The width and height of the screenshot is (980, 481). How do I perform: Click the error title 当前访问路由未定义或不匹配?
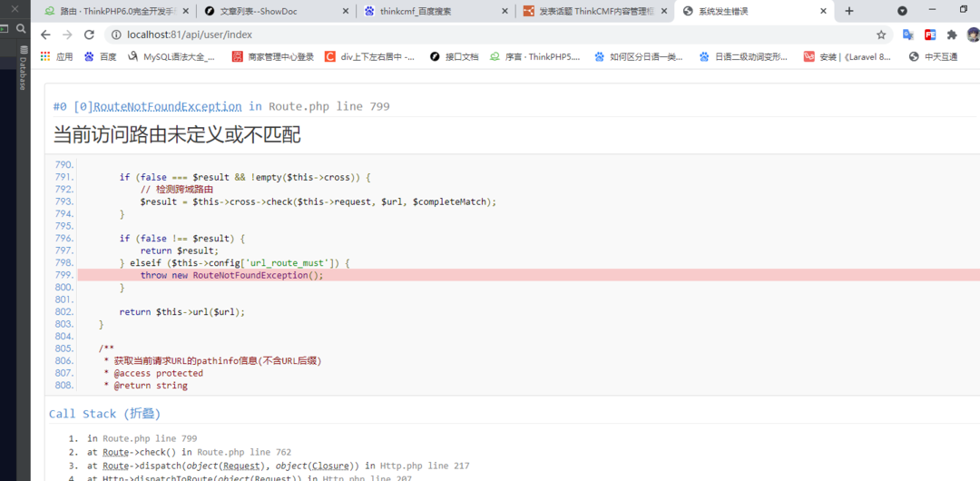tap(178, 134)
